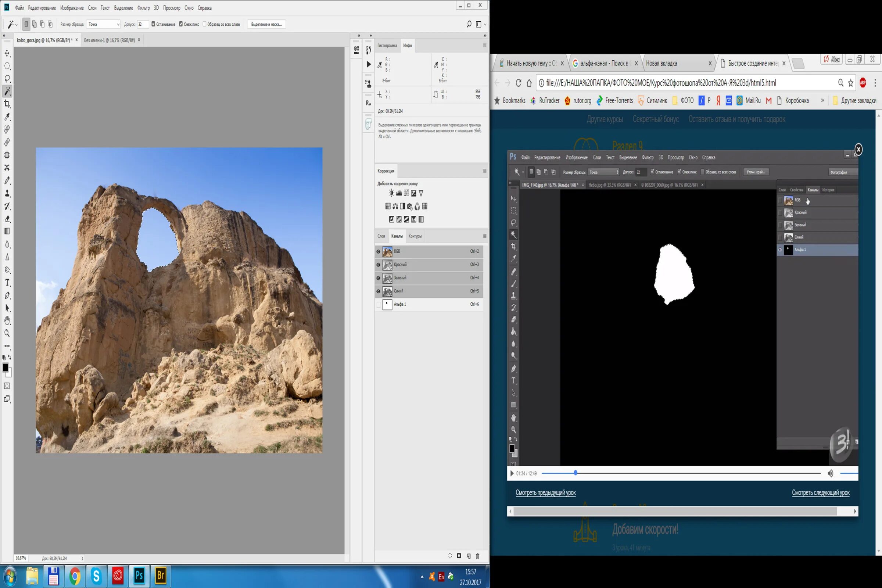Screen dimensions: 882x588
Task: Hide the RGB channel eye
Action: click(379, 252)
